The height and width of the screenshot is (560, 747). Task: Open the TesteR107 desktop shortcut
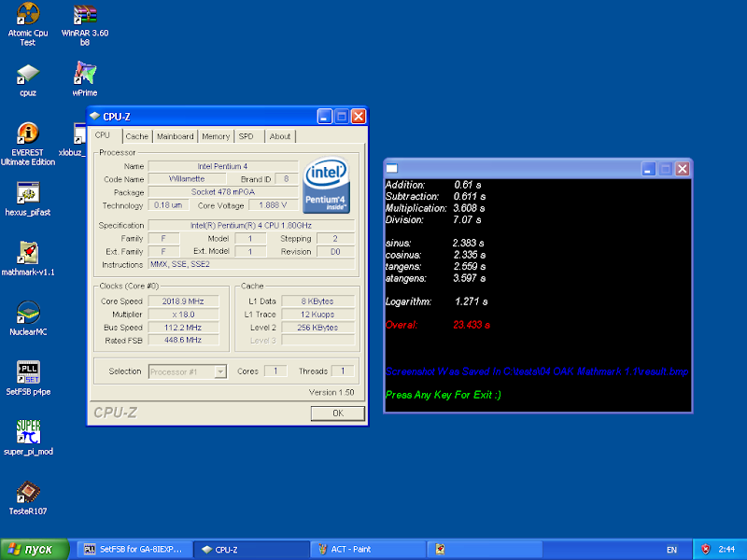(28, 498)
